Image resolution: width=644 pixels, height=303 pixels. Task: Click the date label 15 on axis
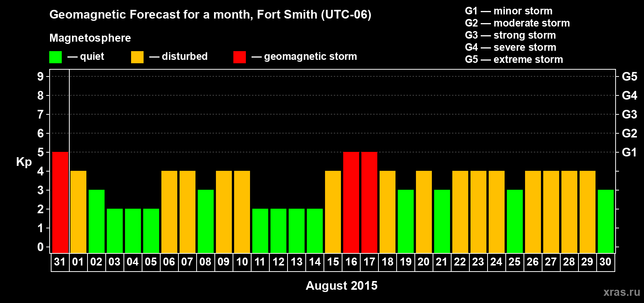[333, 262]
